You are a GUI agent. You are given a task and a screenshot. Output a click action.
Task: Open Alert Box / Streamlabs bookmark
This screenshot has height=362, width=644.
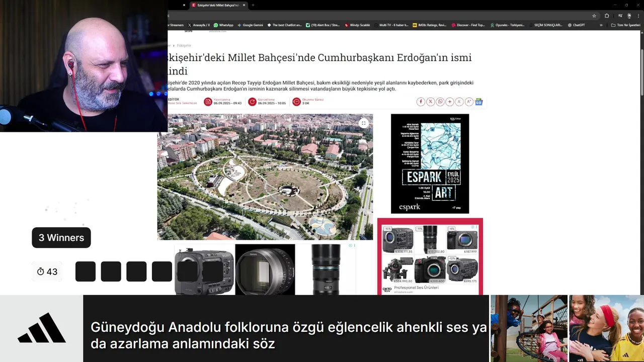(x=323, y=25)
